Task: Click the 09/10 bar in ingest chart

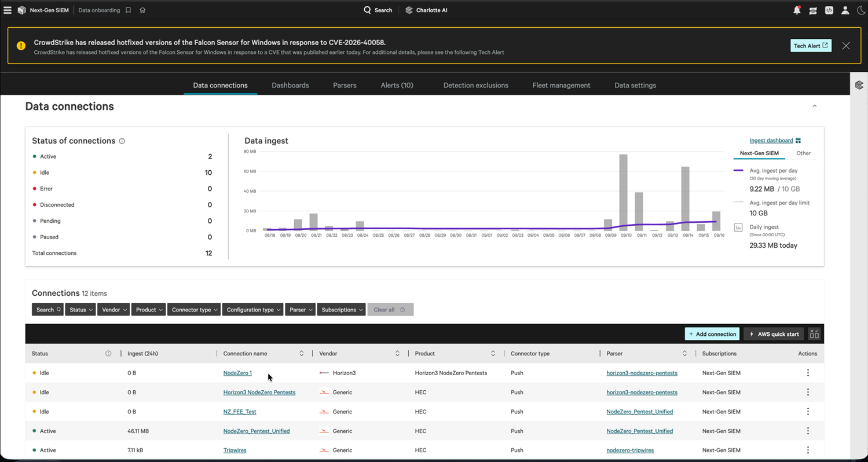Action: pyautogui.click(x=624, y=192)
